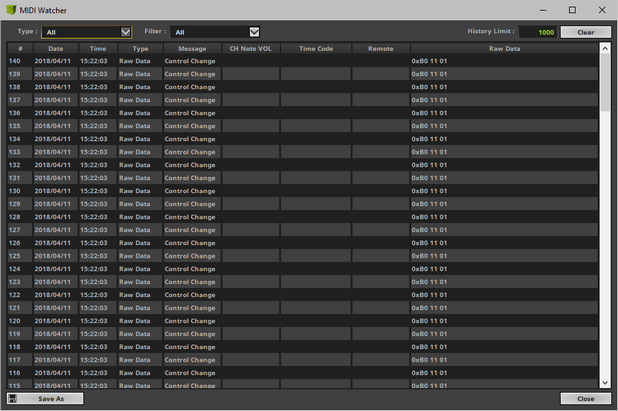Click raw data value in row 128

tap(429, 217)
